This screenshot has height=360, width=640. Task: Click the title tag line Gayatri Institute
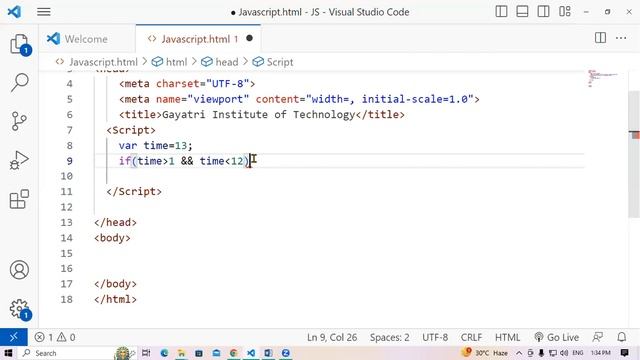pos(262,115)
